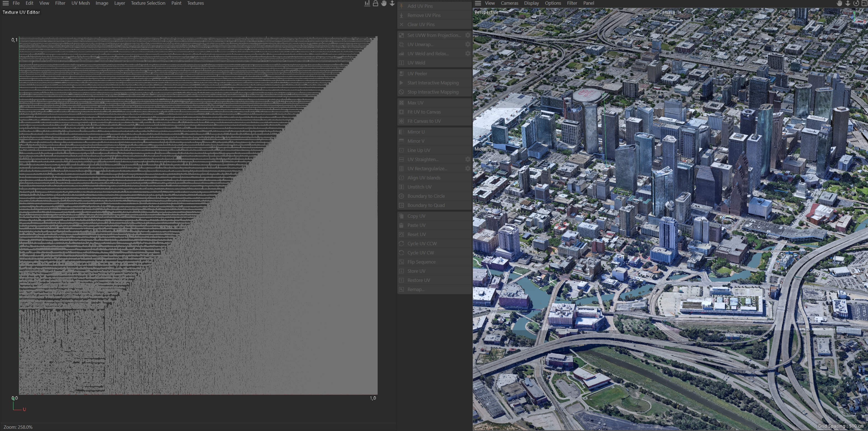Image resolution: width=868 pixels, height=431 pixels.
Task: Click Stop Interactive Mapping
Action: [434, 92]
